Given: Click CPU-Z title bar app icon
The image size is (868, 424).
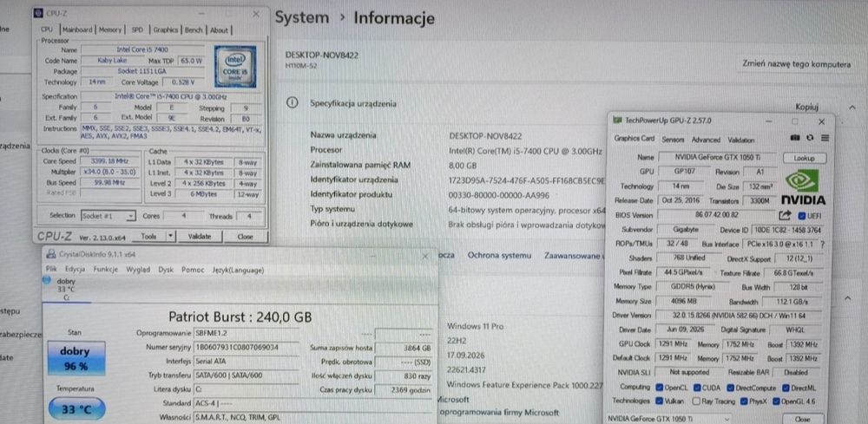Looking at the screenshot, I should point(36,13).
